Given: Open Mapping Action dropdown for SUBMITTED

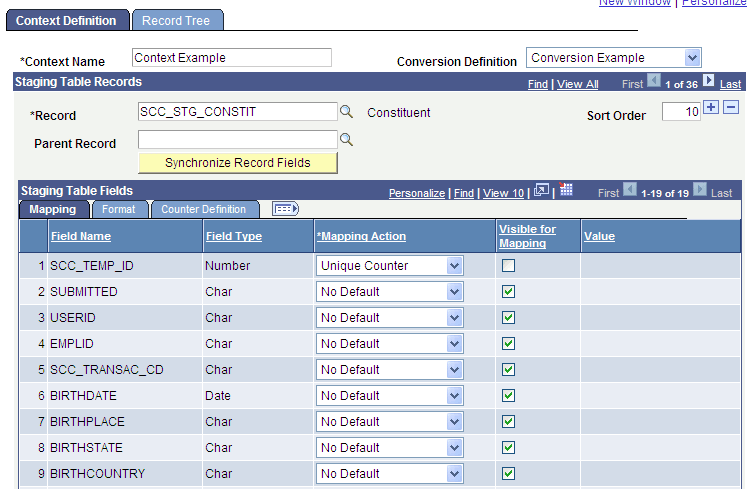Looking at the screenshot, I should (x=389, y=292).
